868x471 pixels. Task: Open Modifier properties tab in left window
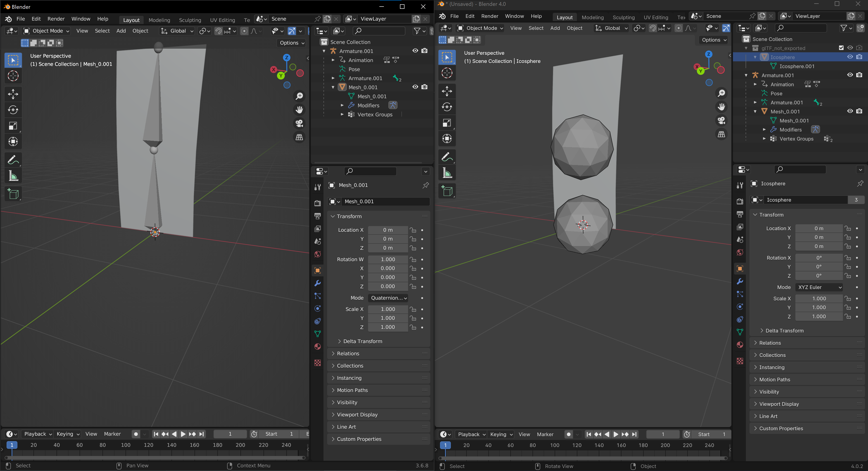click(x=317, y=283)
